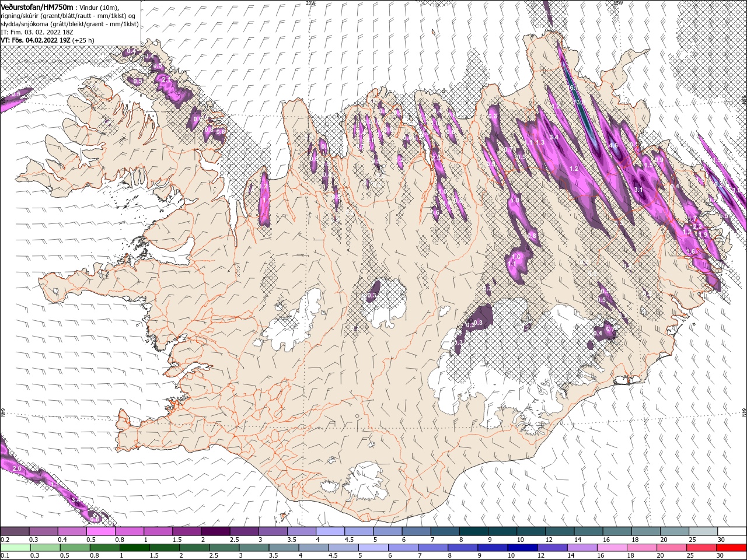The width and height of the screenshot is (747, 560).
Task: Pick the bright pink upper swatch between 0.5 and 0.8
Action: pos(100,531)
